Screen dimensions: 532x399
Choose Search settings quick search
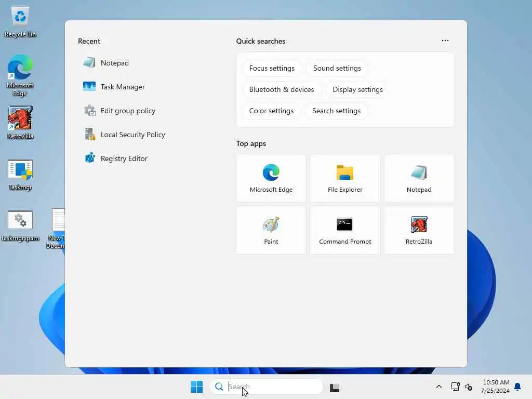coord(336,111)
